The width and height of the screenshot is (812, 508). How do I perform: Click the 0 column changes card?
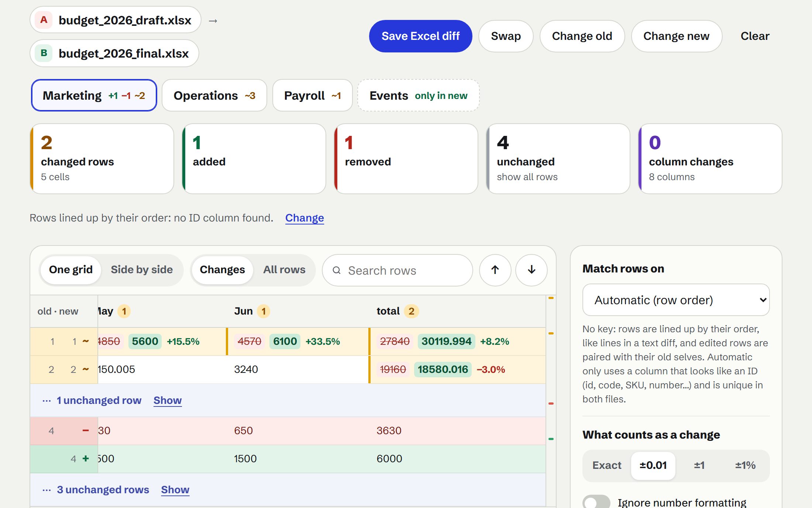pyautogui.click(x=710, y=159)
